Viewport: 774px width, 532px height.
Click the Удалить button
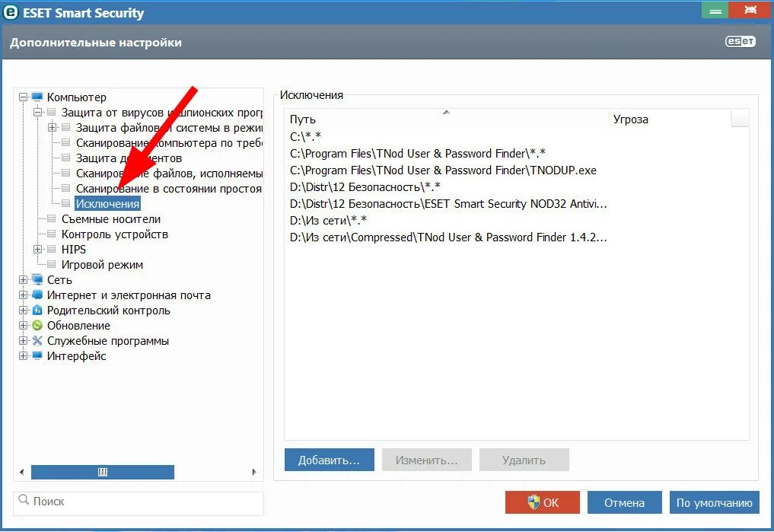coord(524,460)
